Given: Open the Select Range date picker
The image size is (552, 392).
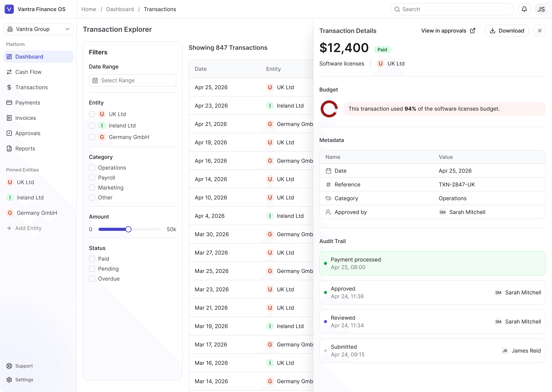Looking at the screenshot, I should (132, 80).
